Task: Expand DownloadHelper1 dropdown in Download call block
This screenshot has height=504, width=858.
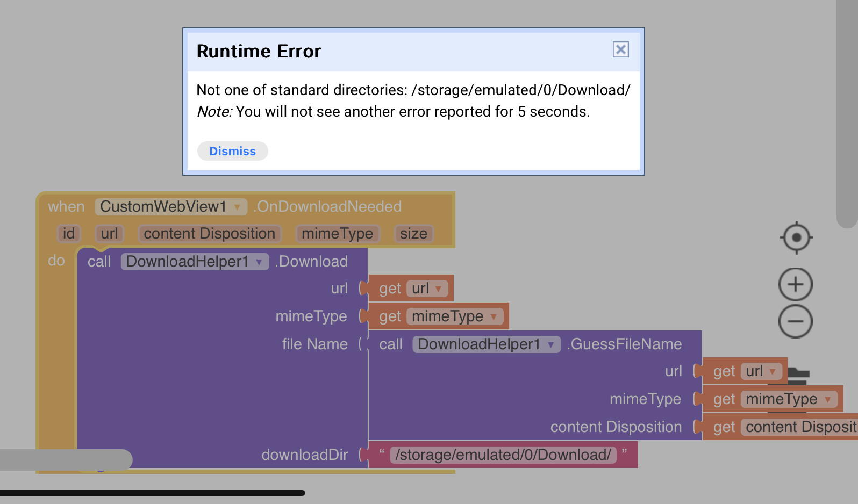Action: (x=259, y=262)
